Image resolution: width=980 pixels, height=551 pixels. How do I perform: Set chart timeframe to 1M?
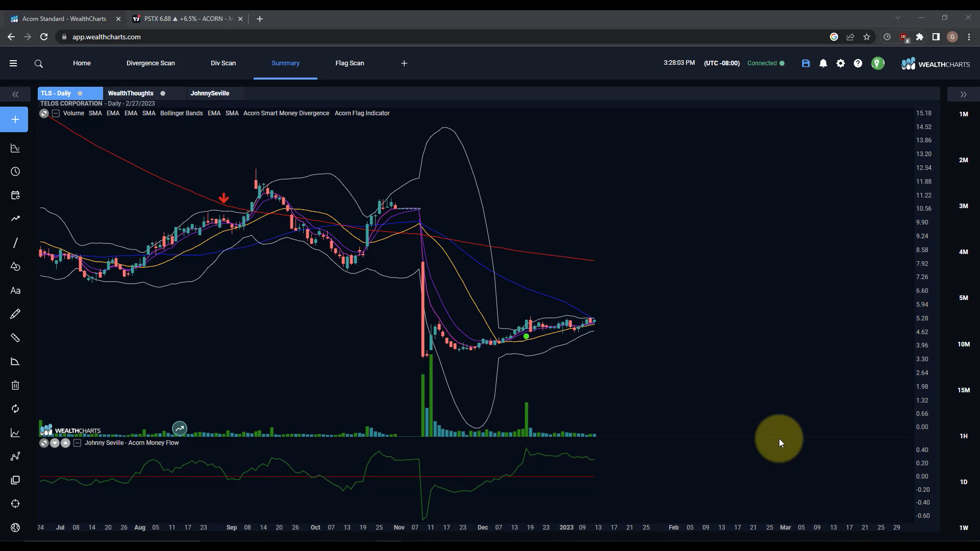(964, 114)
